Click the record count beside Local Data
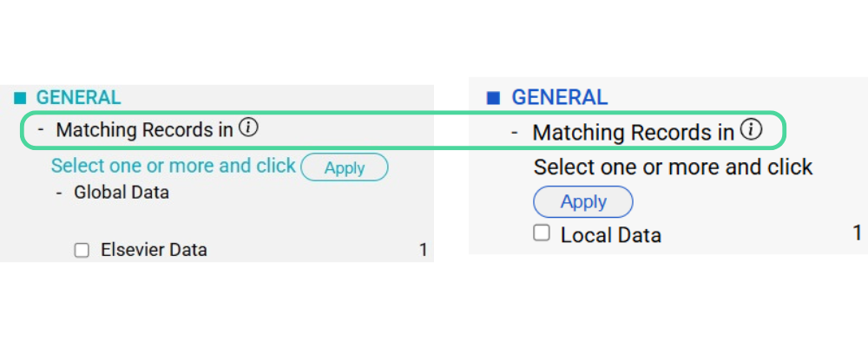 pyautogui.click(x=857, y=233)
